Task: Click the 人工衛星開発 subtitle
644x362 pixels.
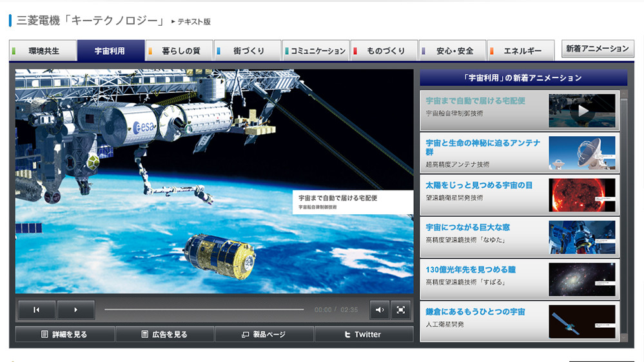Action: coord(445,324)
